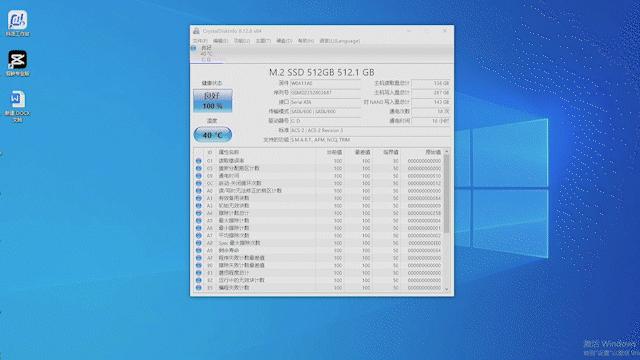Click the S.M.A.R.T., APM, NCQ, TRIM features text
Image resolution: width=640 pixels, height=360 pixels.
[320, 140]
